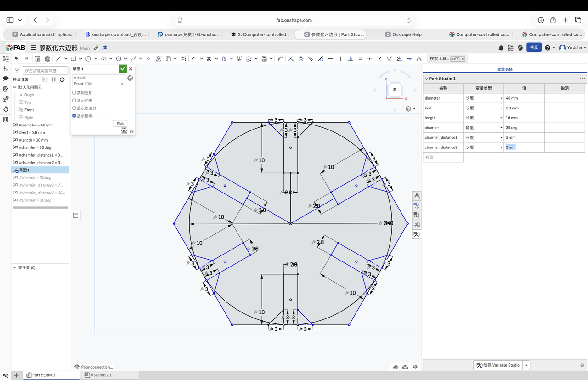Expand the Circle tool dropdown arrow
Image resolution: width=588 pixels, height=380 pixels.
tap(96, 59)
